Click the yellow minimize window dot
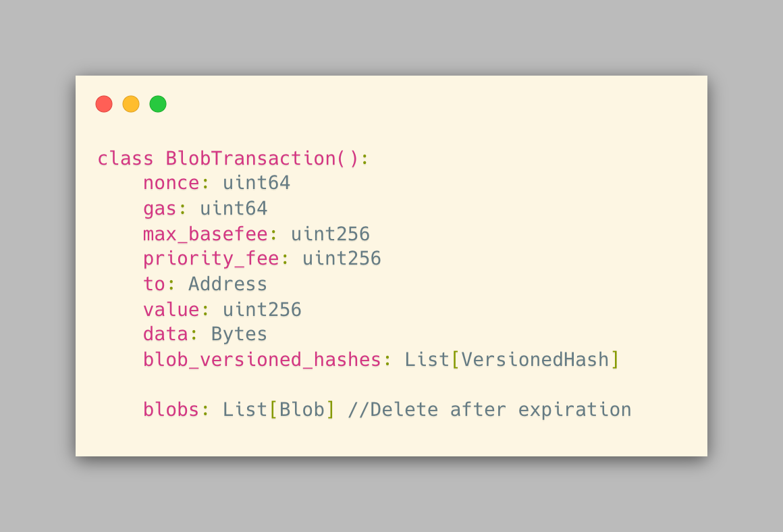Viewport: 783px width, 532px height. [x=131, y=104]
